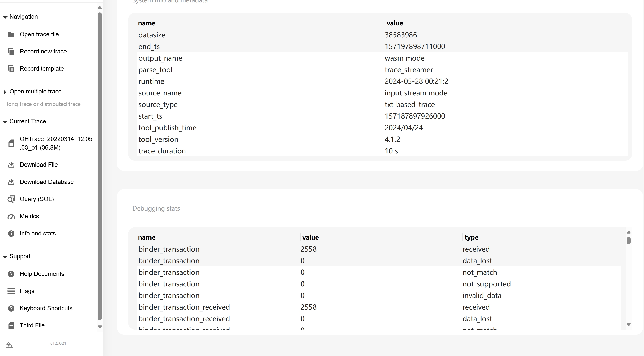Click the Metrics gauge icon
The height and width of the screenshot is (356, 644).
(11, 217)
